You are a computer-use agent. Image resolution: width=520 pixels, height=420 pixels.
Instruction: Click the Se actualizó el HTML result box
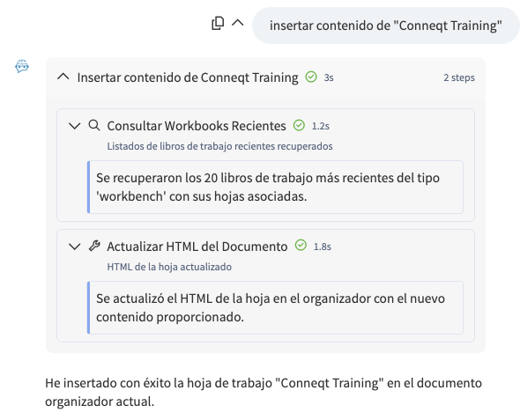point(275,307)
